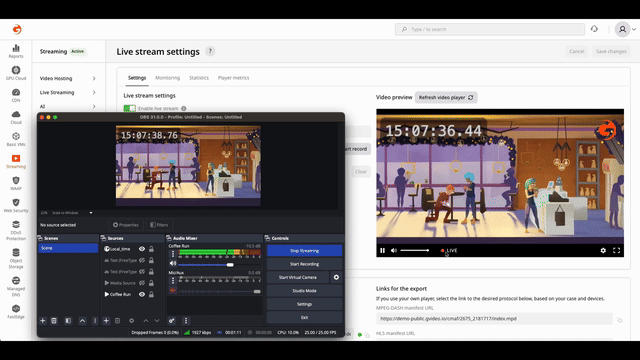Screen dimensions: 640x360
Task: Expand the Live Streaming menu
Action: 68,93
